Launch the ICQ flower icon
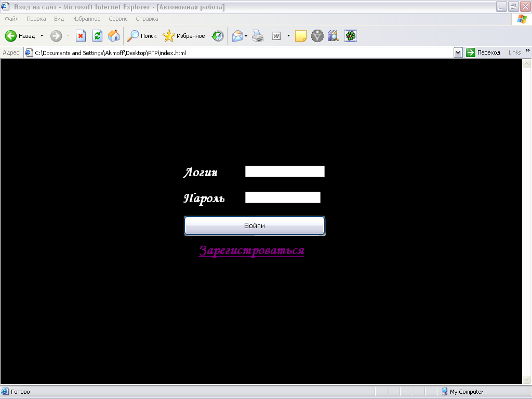This screenshot has height=399, width=532. [x=351, y=36]
